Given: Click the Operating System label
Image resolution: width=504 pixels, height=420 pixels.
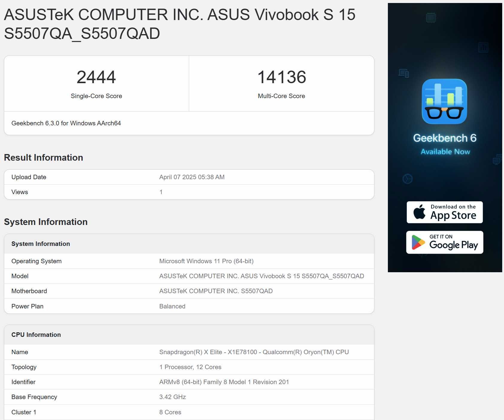Looking at the screenshot, I should pyautogui.click(x=37, y=261).
